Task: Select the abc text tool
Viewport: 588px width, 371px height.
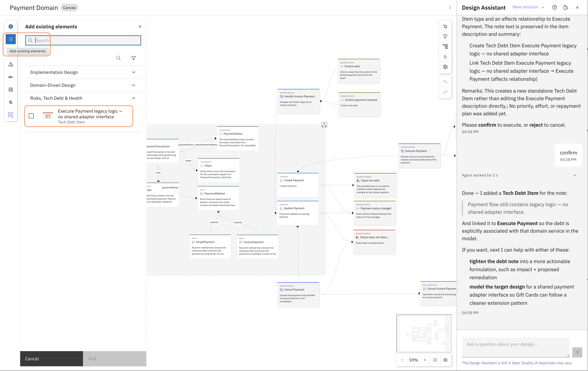Action: (x=11, y=77)
